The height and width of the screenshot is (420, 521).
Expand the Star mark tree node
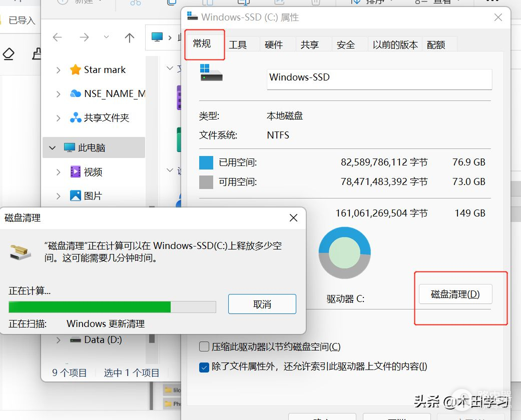pos(58,70)
